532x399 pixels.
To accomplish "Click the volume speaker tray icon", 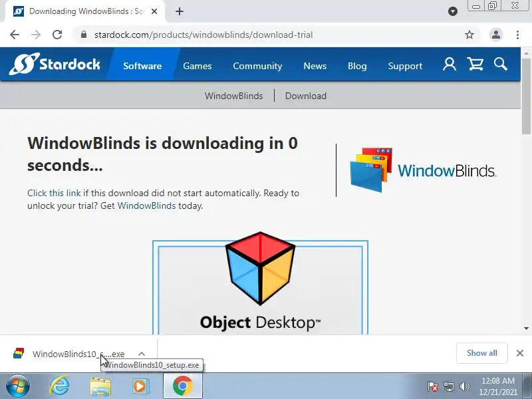I will [464, 386].
